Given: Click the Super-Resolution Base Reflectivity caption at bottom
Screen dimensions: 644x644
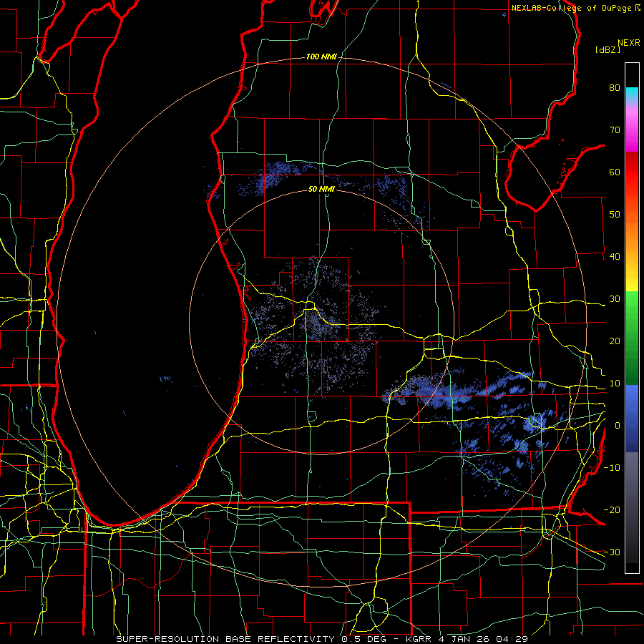Looking at the screenshot, I should tap(321, 639).
